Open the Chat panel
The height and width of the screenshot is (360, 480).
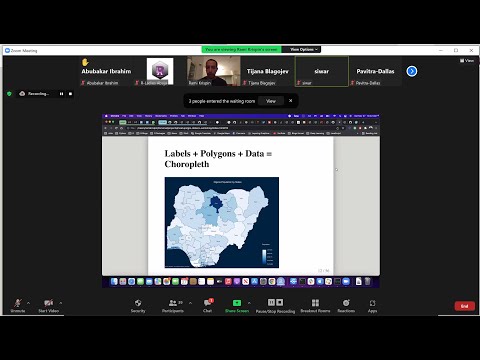(x=208, y=306)
